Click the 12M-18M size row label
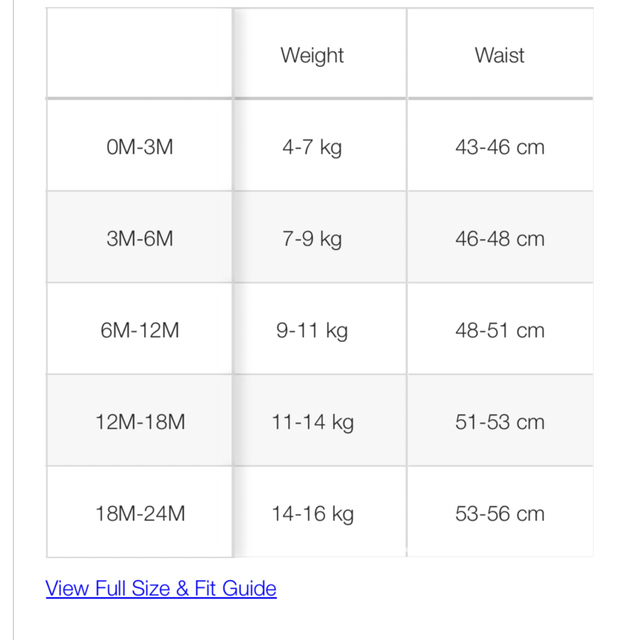 (140, 420)
